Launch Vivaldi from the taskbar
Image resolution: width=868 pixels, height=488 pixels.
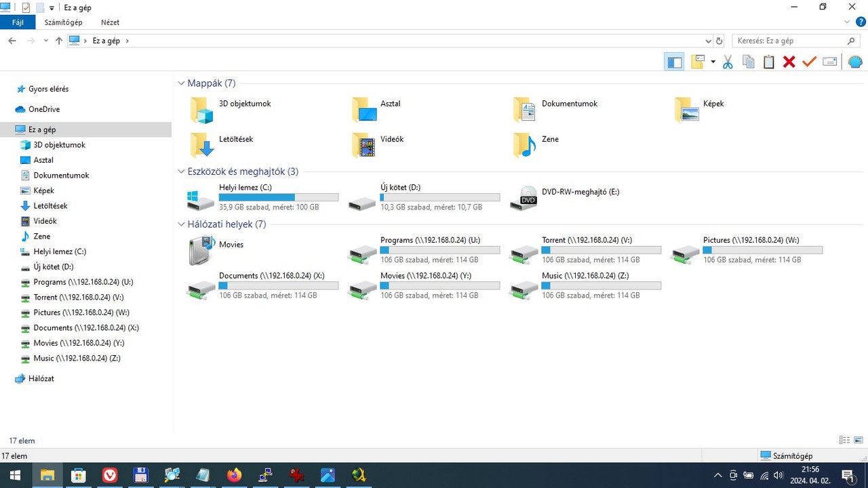[110, 475]
